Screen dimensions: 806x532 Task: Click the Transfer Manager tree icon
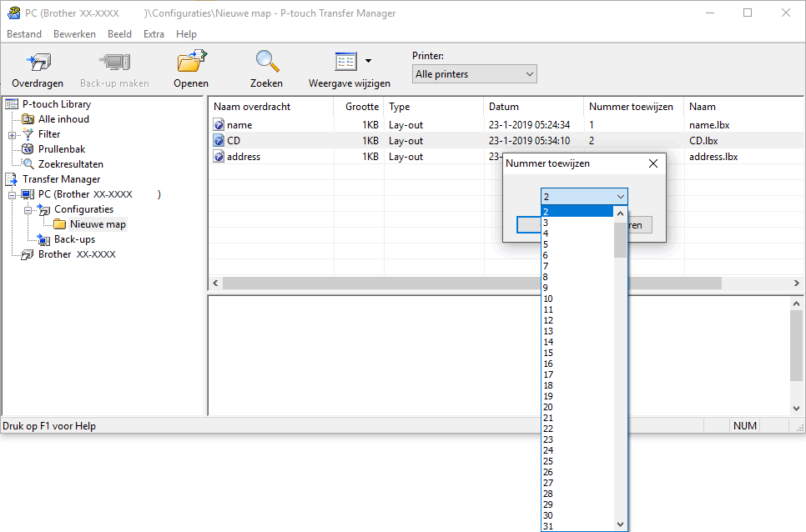click(x=12, y=179)
